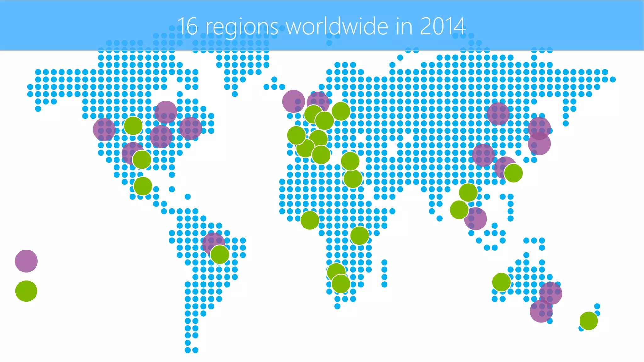
Task: Click the purple marker on US east coast
Action: click(x=191, y=129)
